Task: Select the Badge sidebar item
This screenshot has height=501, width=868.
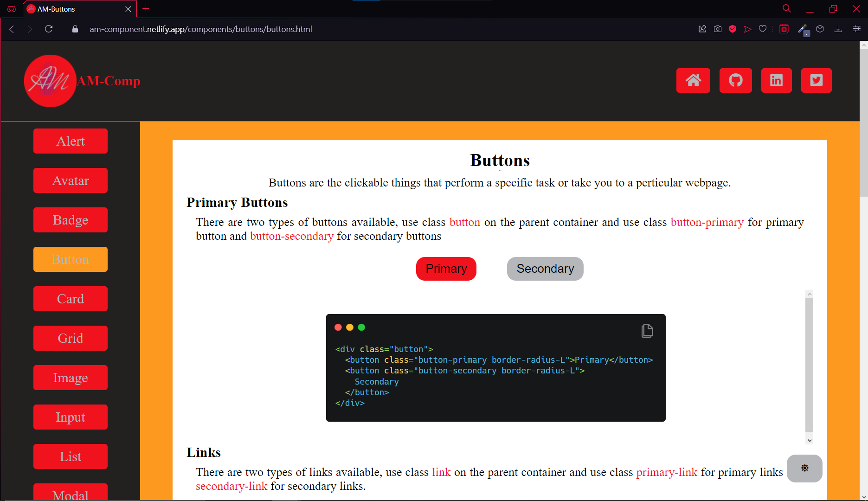Action: (x=70, y=220)
